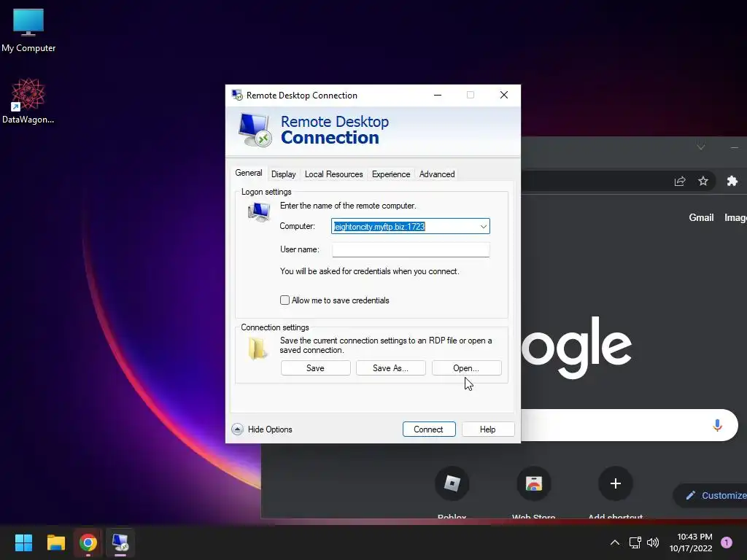Screen dimensions: 747x560
Task: Click the Save As... button
Action: coord(391,368)
